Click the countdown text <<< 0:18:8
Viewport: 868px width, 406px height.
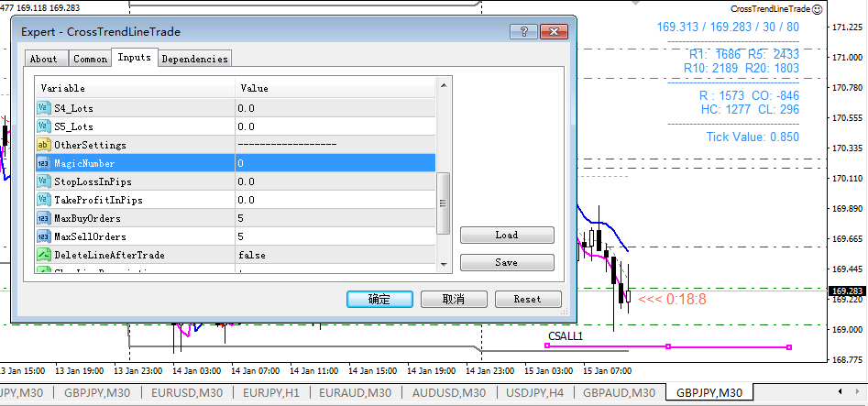click(x=672, y=300)
